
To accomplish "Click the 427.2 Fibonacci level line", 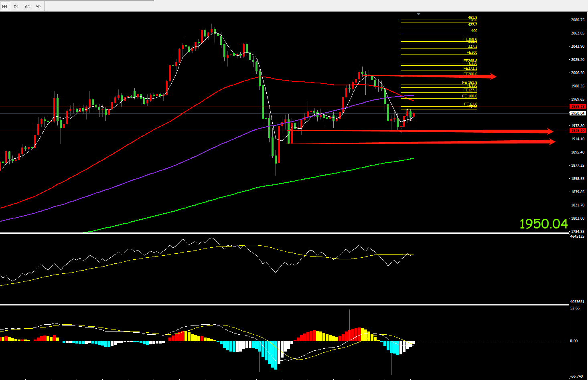I will pos(439,27).
